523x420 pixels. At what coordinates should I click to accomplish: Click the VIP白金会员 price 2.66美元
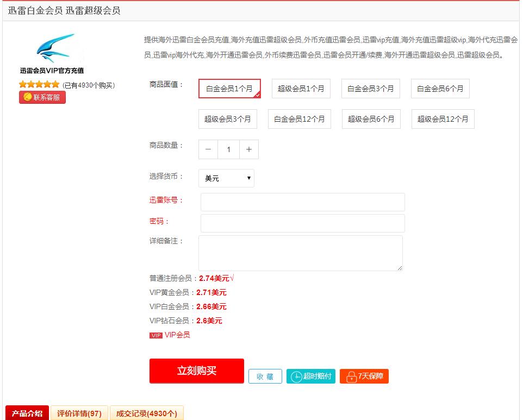(x=211, y=306)
